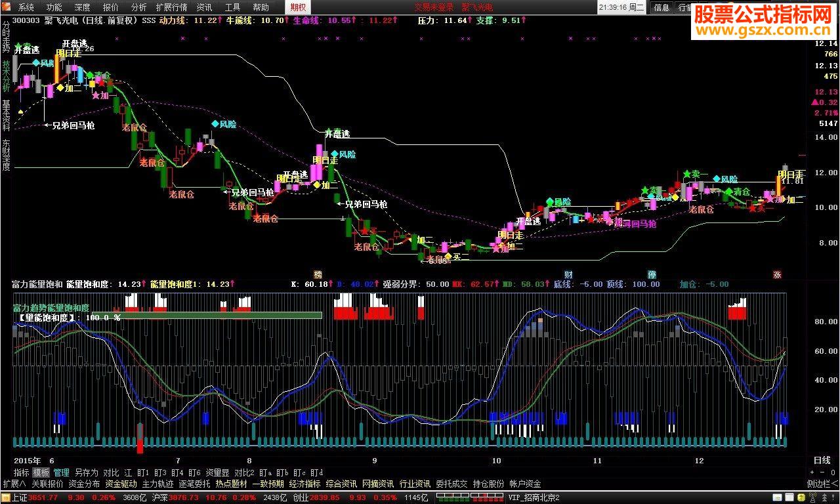Open the 一致预期 tab
Viewport: 840px width, 504px height.
[x=268, y=484]
